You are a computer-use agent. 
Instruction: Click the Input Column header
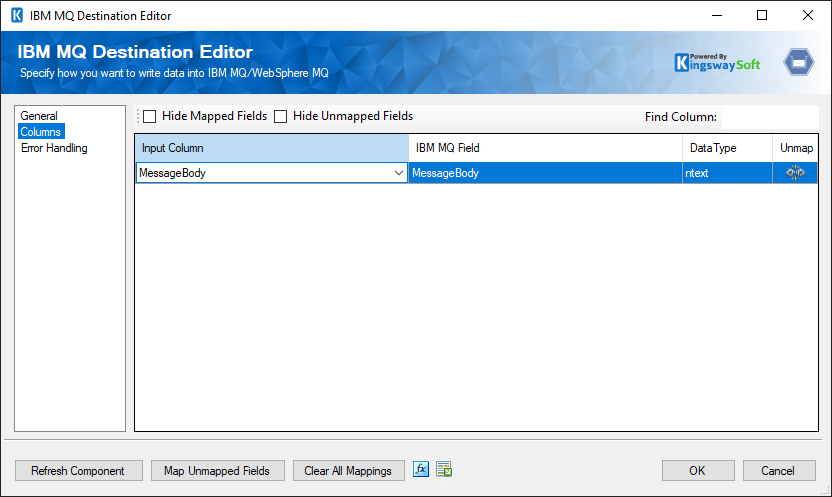pyautogui.click(x=272, y=148)
